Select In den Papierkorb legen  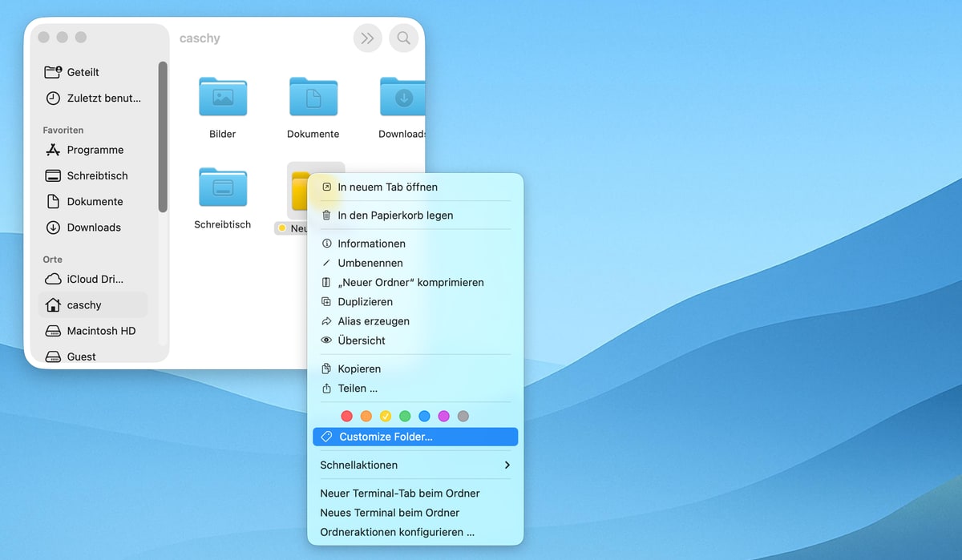coord(395,215)
